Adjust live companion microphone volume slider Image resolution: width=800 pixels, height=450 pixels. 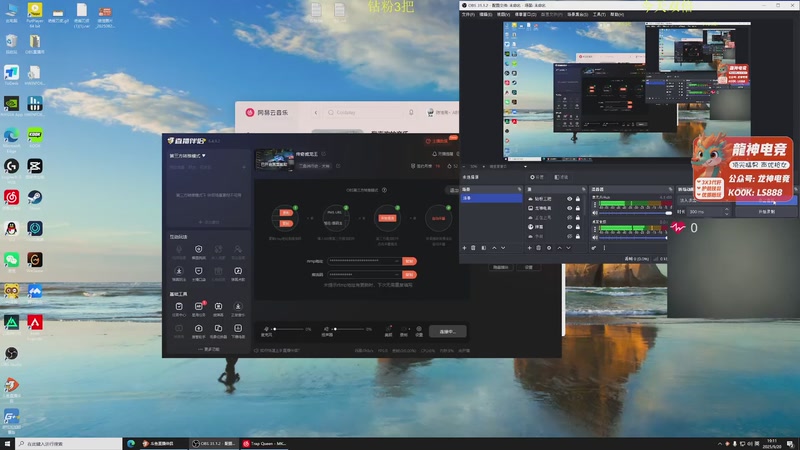click(x=289, y=329)
